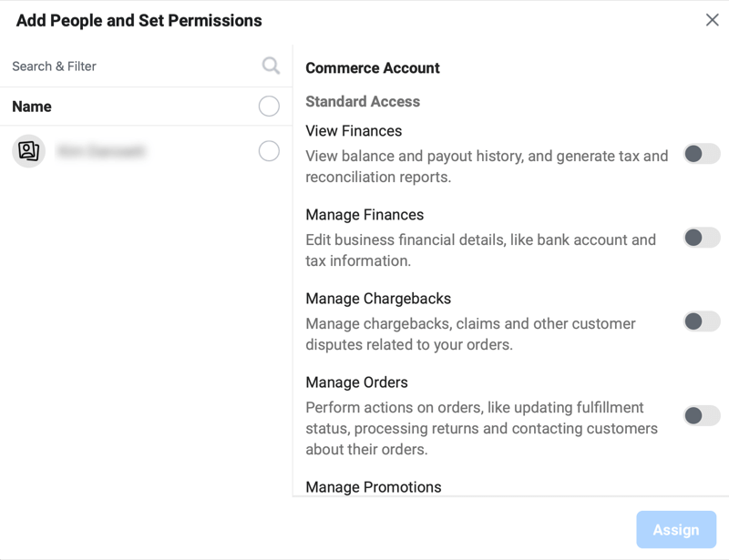Click the Manage Orders permission title
The height and width of the screenshot is (560, 729).
(356, 382)
